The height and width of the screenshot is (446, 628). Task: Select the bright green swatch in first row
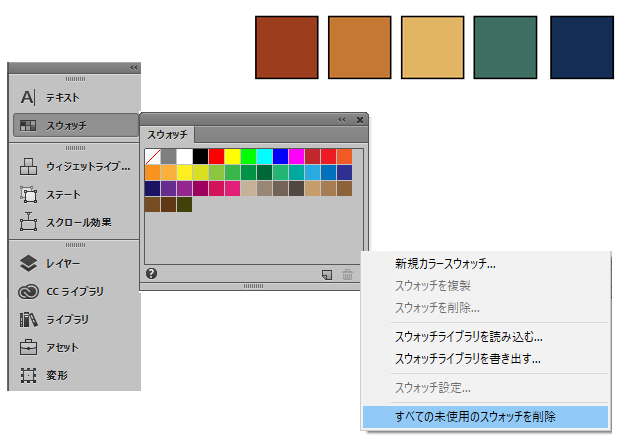pos(249,157)
